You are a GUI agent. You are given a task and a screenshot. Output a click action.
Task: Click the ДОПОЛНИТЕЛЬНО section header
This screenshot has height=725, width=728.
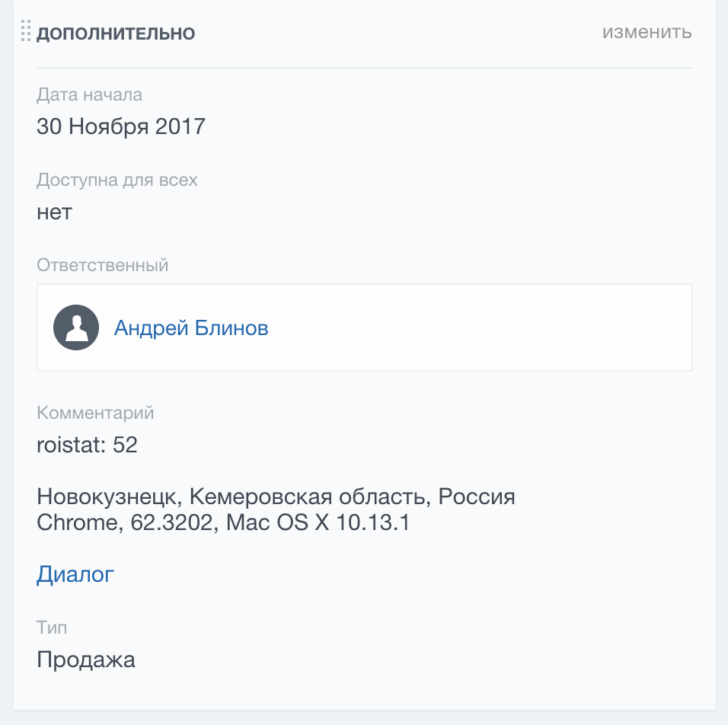(116, 34)
